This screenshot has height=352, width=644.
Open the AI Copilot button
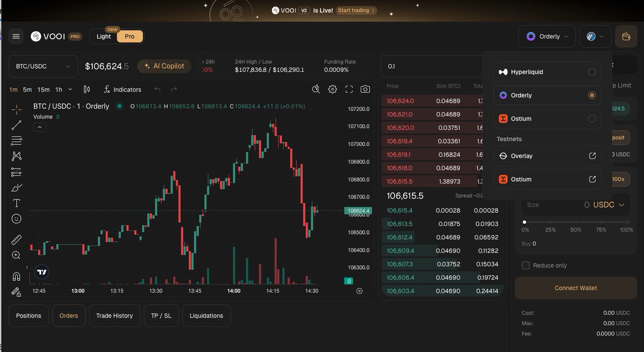(x=164, y=66)
